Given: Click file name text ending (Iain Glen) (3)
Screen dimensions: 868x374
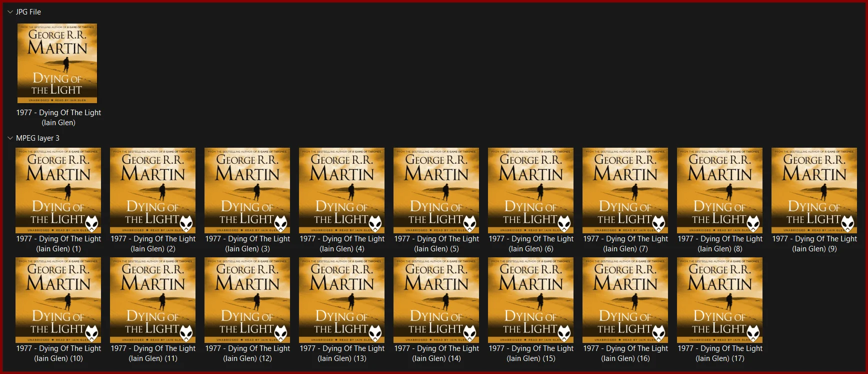Looking at the screenshot, I should coord(247,244).
